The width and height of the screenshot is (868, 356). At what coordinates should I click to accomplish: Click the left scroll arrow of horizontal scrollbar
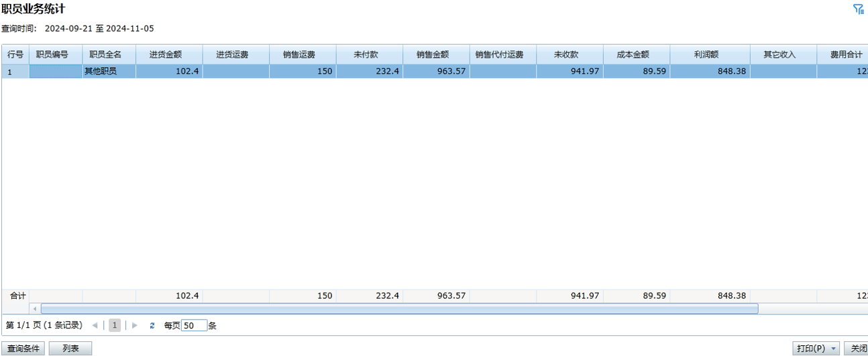[34, 309]
